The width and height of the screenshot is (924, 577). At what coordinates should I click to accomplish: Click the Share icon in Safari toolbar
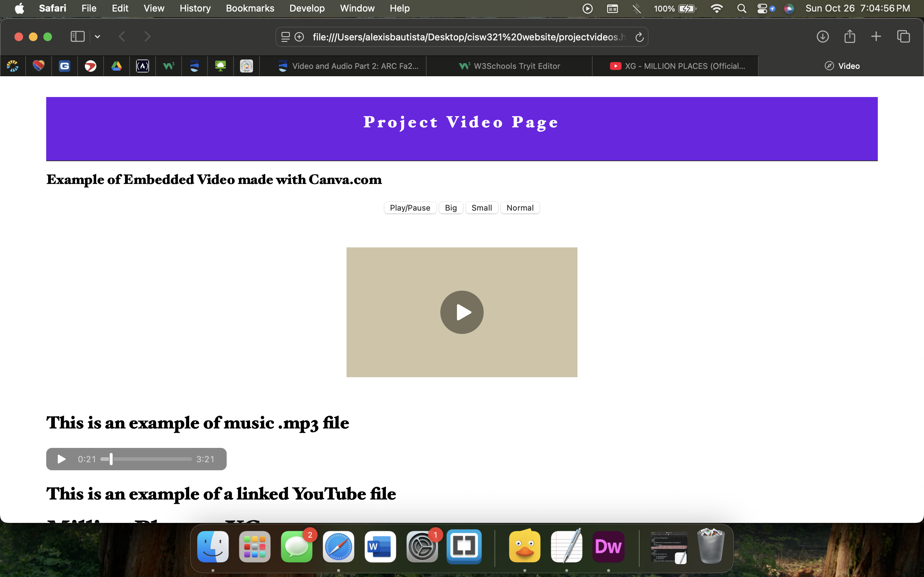point(850,37)
